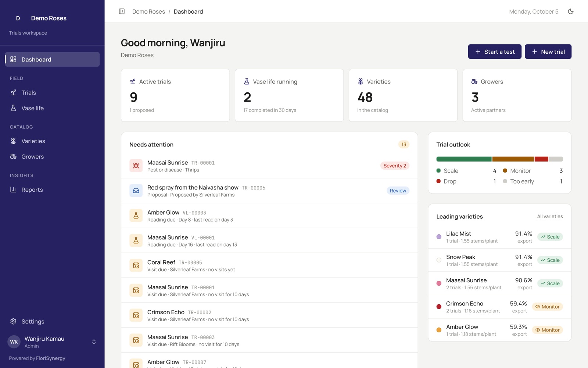The height and width of the screenshot is (368, 588).
Task: Click the Severity 2 badge
Action: (x=395, y=166)
